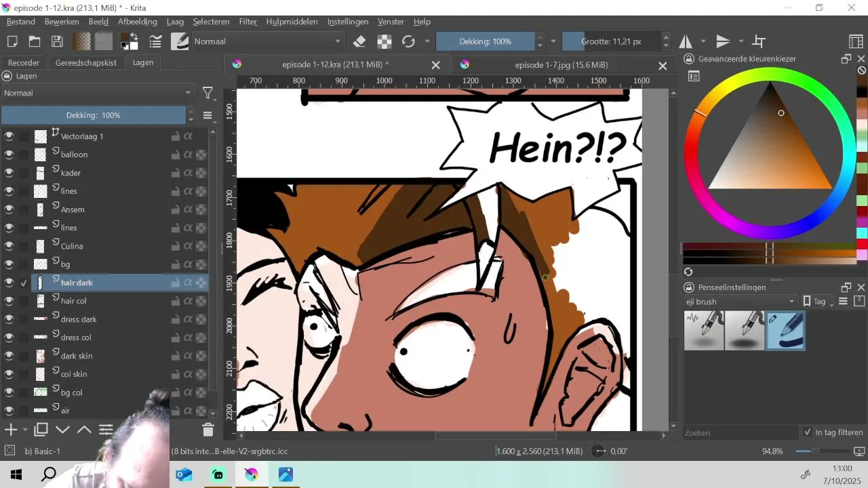Move layer up with arrow
Viewport: 868px width, 488px height.
pyautogui.click(x=84, y=430)
